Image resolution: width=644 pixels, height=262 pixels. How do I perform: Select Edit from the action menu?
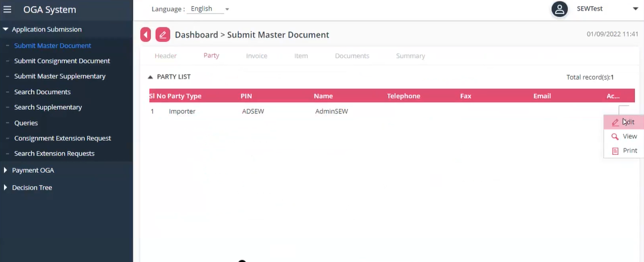623,122
